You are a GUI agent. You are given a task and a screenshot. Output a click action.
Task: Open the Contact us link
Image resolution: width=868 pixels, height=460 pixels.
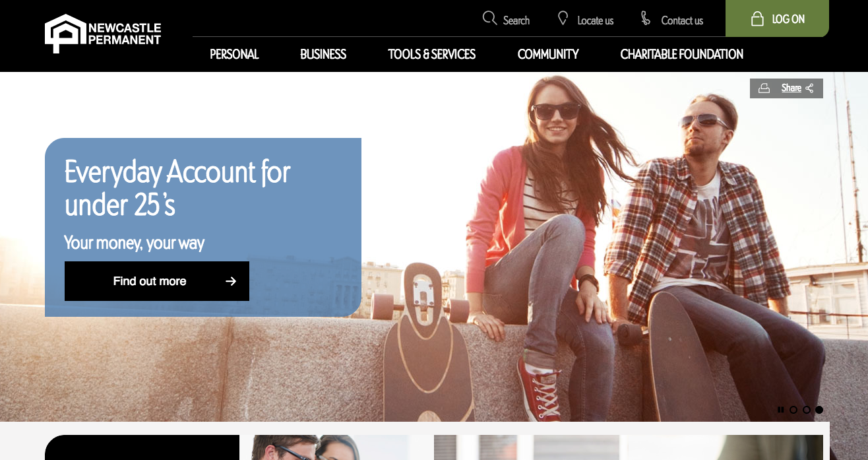tap(682, 20)
